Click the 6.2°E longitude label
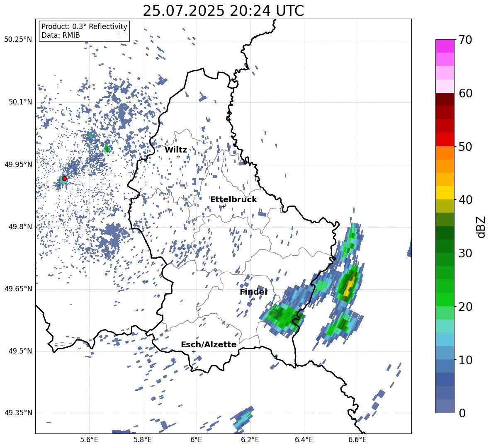 [x=250, y=440]
